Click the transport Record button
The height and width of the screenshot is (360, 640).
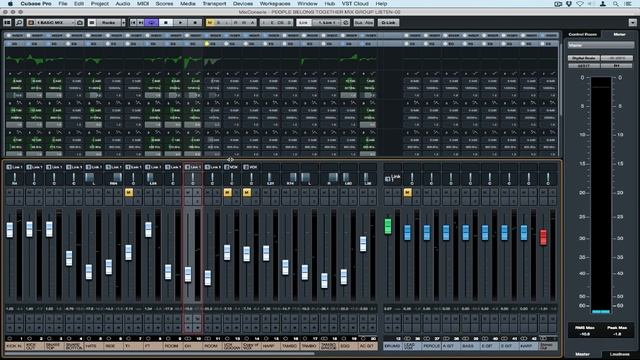[195, 22]
